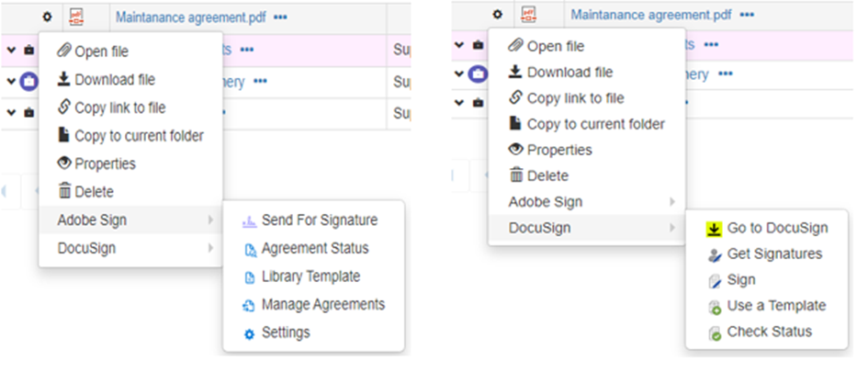Screen dimensions: 868x372
Task: Open Agreement Status from Adobe Sign submenu
Action: click(x=307, y=249)
